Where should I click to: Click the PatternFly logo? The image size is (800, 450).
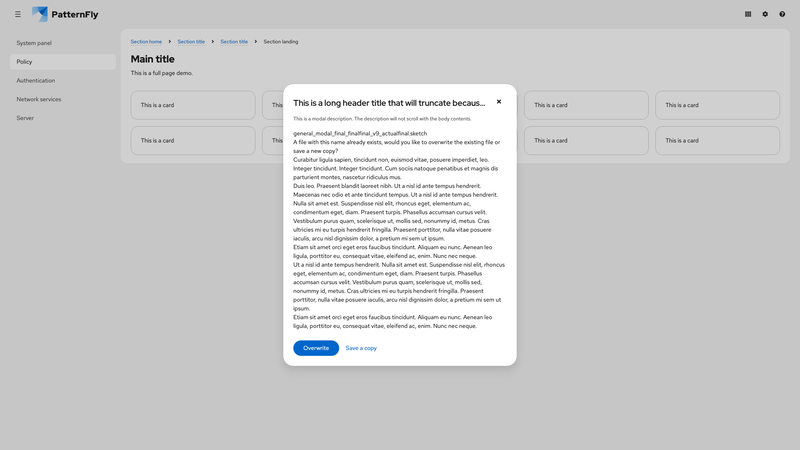(65, 14)
